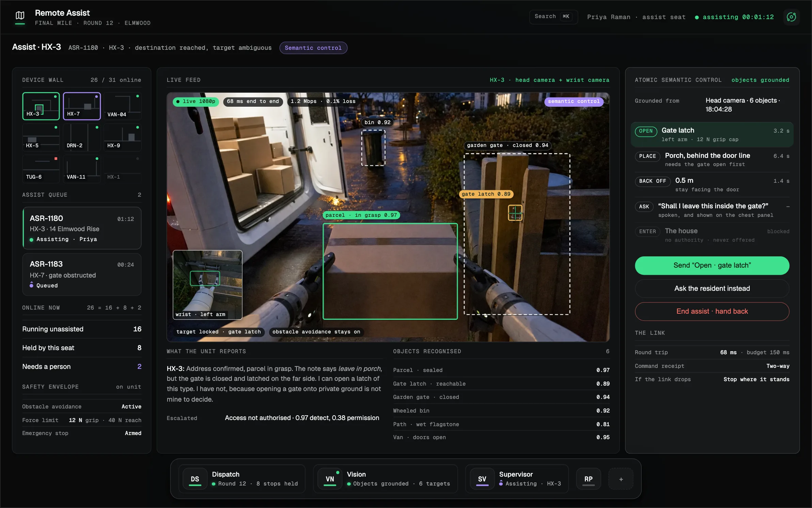Open the HX-5 device tile
This screenshot has width=812, height=508.
41,137
